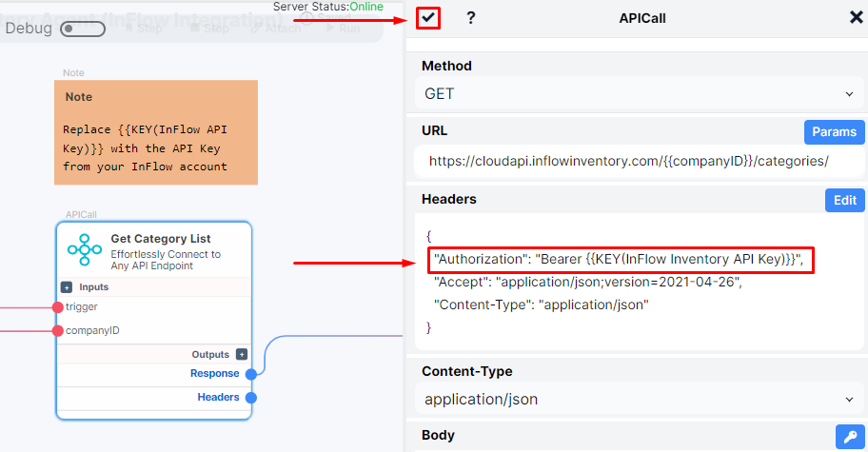Click the key icon button beside Body
The height and width of the screenshot is (452, 868).
coord(850,436)
